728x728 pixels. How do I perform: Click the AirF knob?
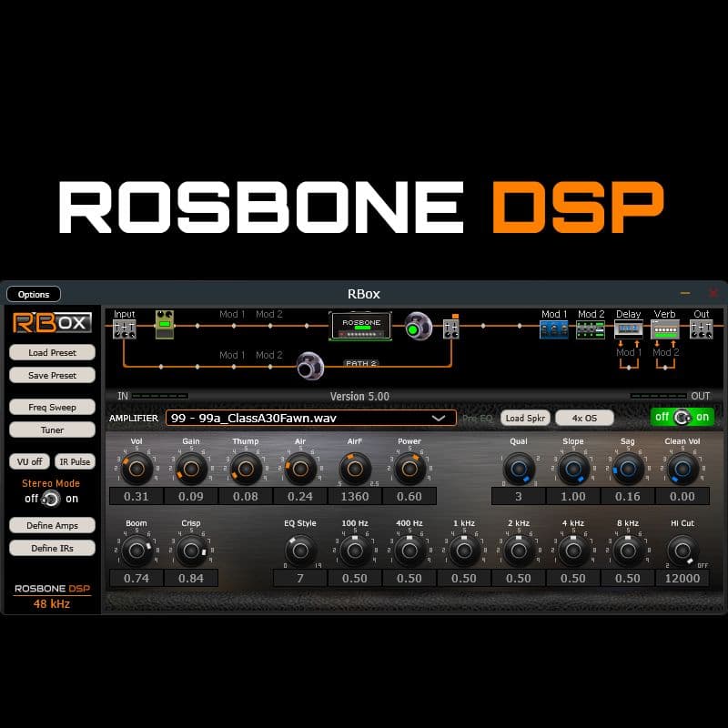tap(355, 469)
